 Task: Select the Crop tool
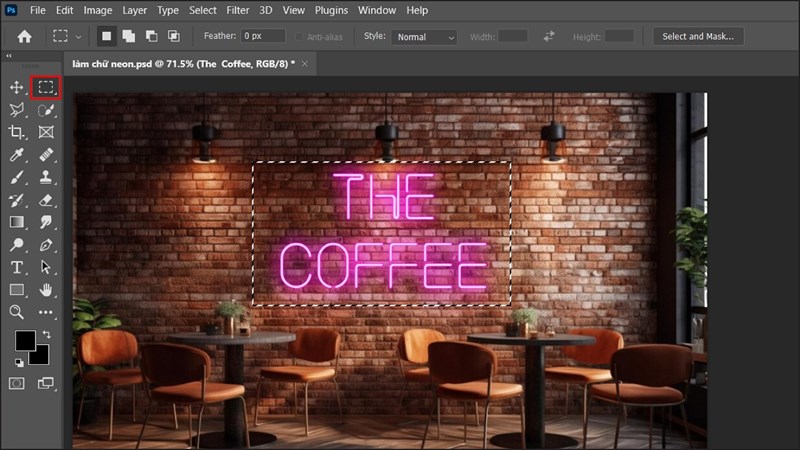[x=16, y=132]
